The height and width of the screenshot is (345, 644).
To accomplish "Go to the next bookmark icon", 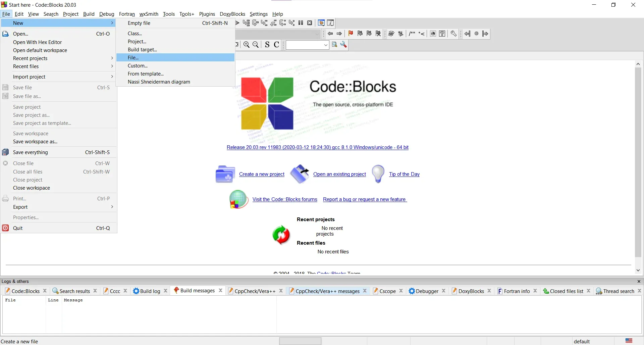I will pyautogui.click(x=369, y=34).
